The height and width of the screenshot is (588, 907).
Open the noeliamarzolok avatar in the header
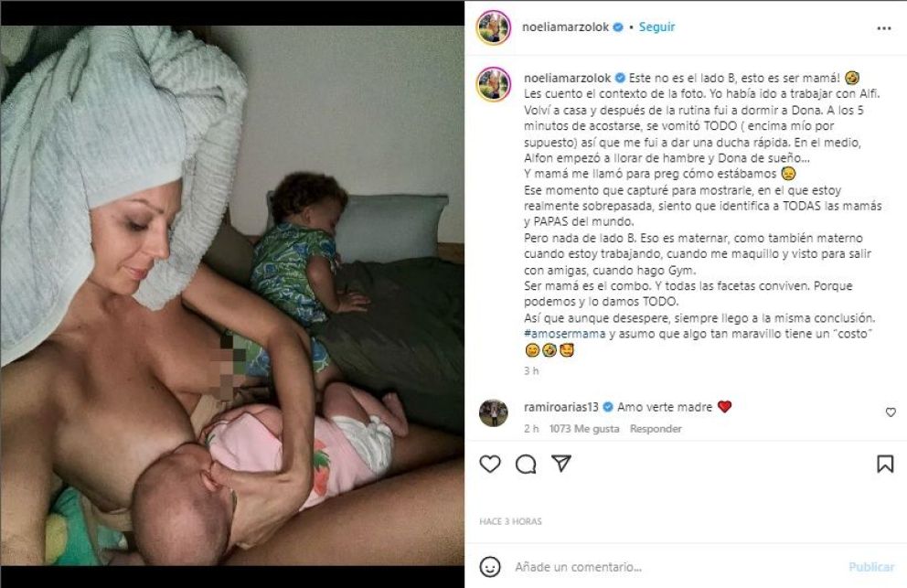[x=494, y=27]
